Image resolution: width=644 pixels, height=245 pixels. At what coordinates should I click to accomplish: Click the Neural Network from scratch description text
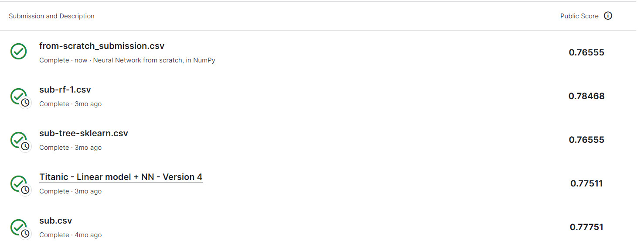(154, 60)
